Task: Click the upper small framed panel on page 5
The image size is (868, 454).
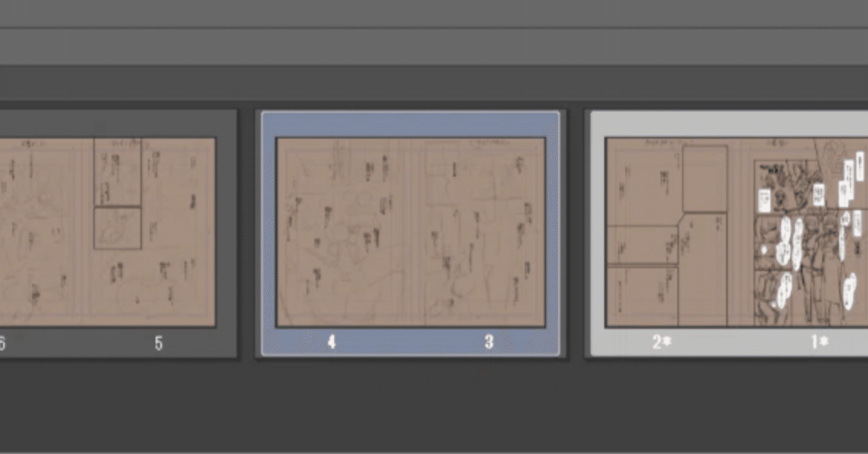Action: pyautogui.click(x=117, y=172)
